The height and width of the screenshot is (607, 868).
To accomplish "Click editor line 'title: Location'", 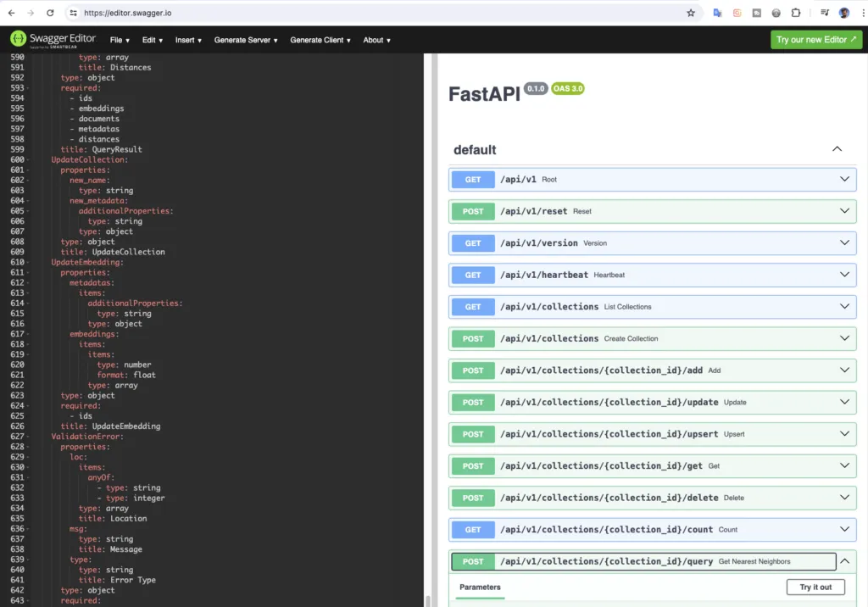I will [113, 519].
